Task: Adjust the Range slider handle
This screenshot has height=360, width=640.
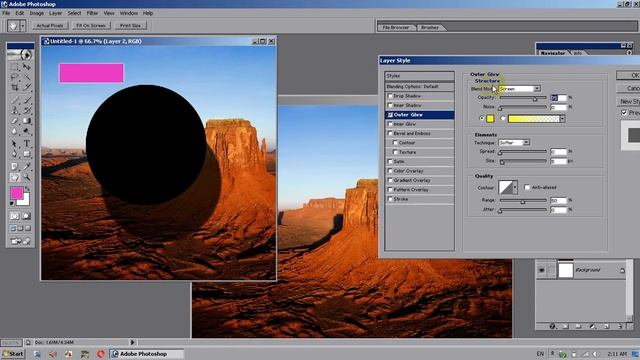Action: pyautogui.click(x=522, y=201)
